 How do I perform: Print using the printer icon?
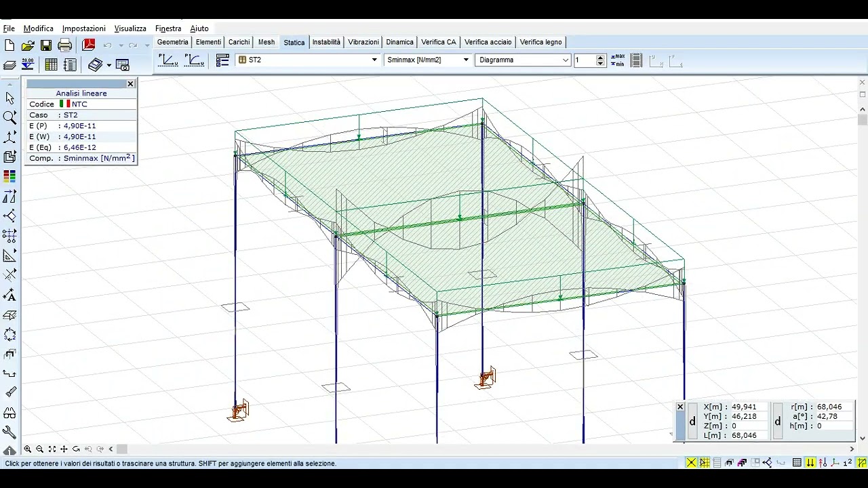(x=65, y=45)
